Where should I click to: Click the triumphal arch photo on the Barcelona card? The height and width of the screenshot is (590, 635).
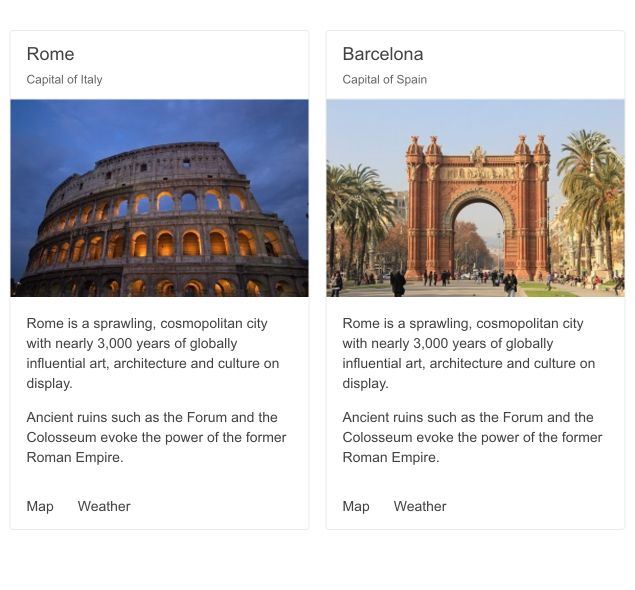coord(476,198)
